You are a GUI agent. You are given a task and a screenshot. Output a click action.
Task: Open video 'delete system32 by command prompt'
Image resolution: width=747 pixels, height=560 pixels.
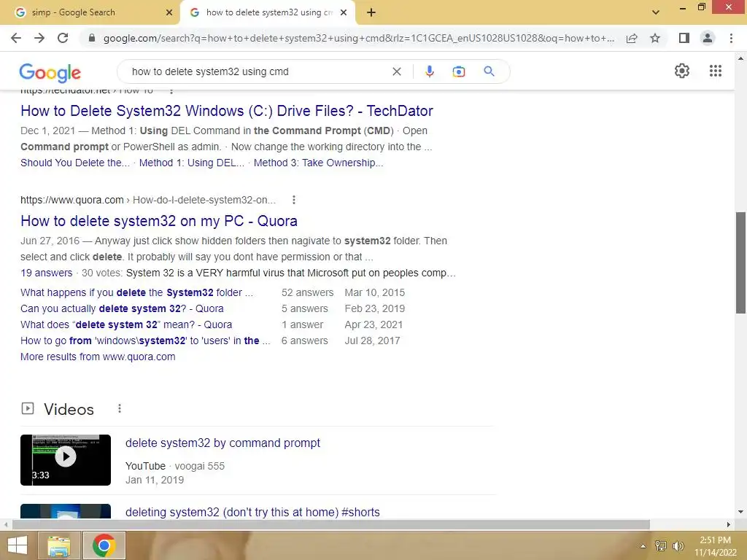222,443
